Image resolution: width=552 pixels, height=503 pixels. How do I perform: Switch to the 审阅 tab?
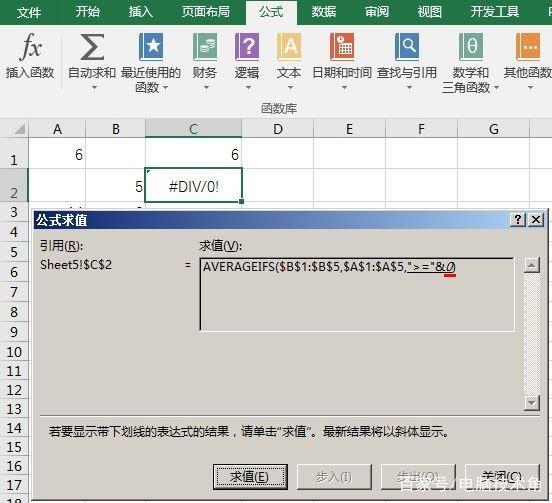click(377, 12)
